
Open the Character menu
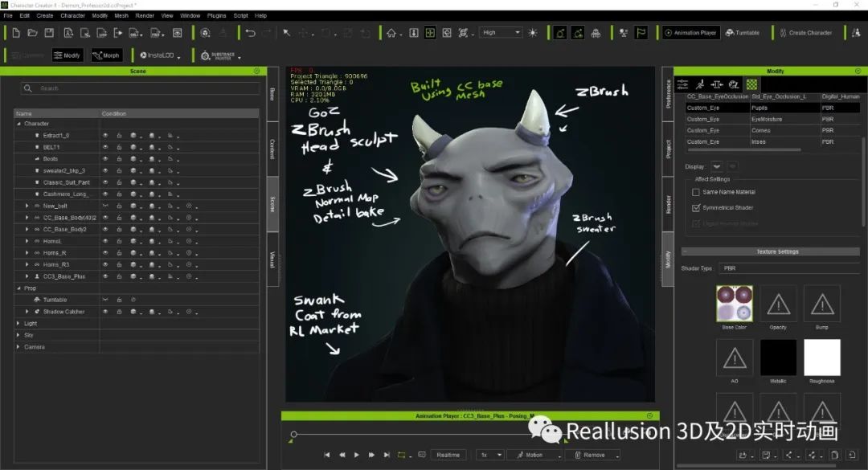pos(72,15)
